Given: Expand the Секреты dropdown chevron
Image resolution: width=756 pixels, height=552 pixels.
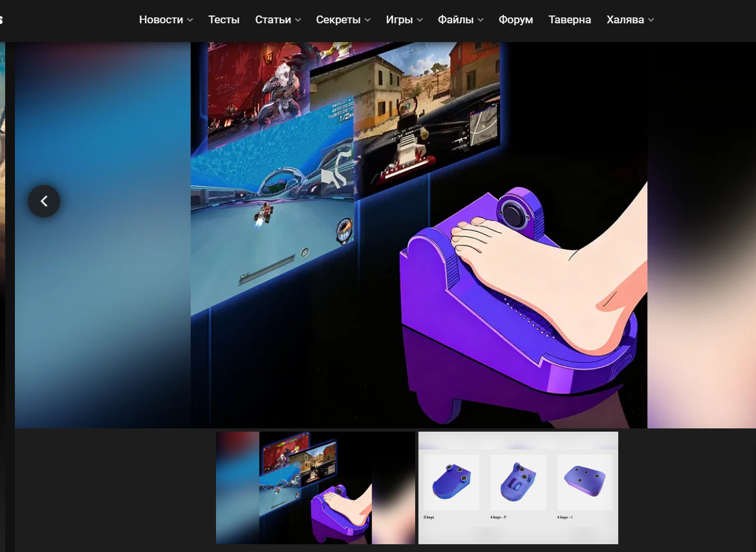Looking at the screenshot, I should [367, 20].
